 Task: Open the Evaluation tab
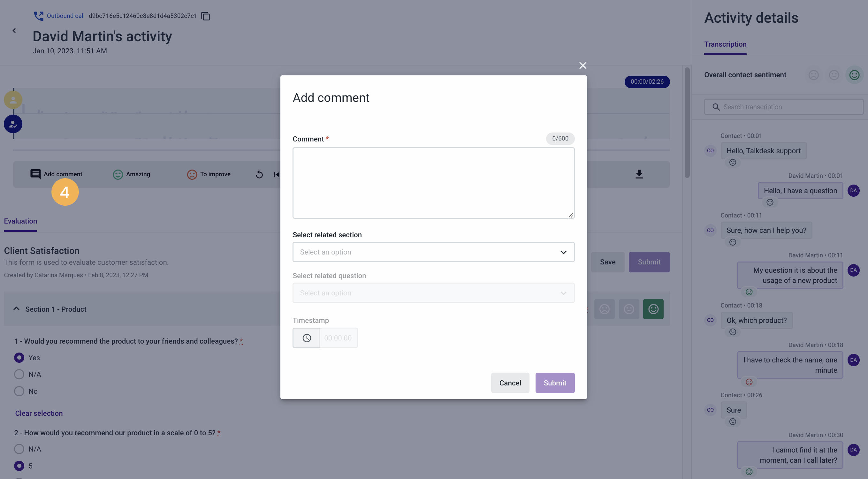point(20,221)
